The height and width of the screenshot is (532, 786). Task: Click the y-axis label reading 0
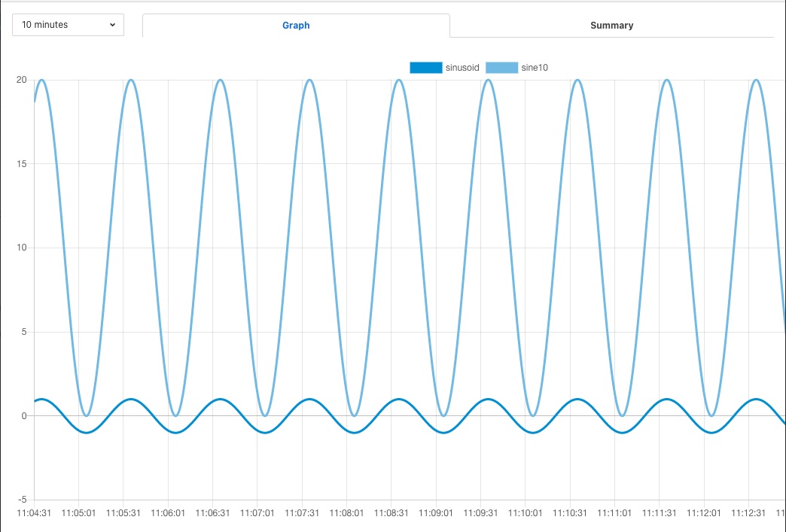click(24, 416)
